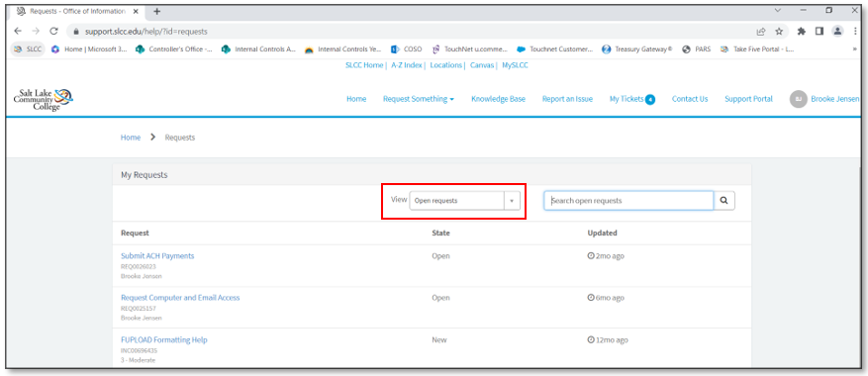Open the Canvas link
This screenshot has width=868, height=376.
(x=481, y=65)
